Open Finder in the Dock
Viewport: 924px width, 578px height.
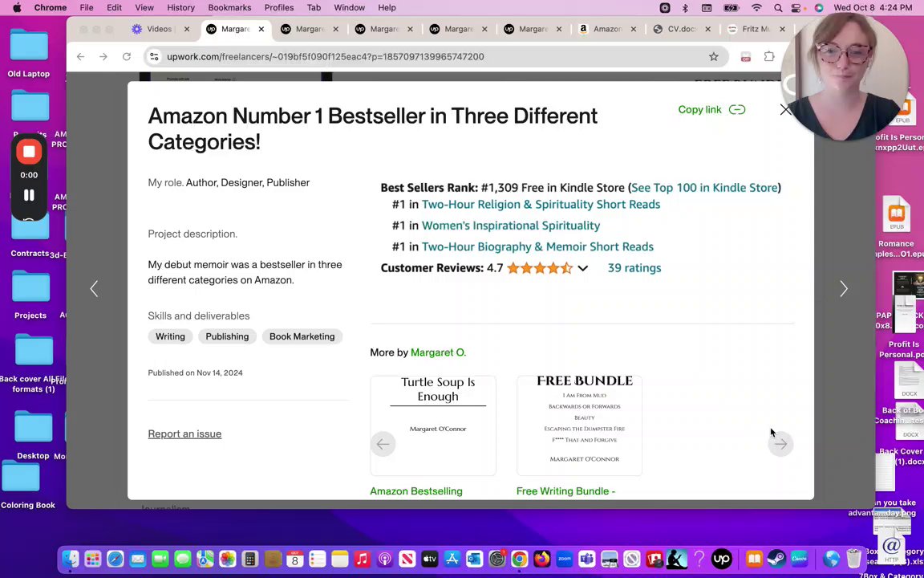tap(71, 558)
